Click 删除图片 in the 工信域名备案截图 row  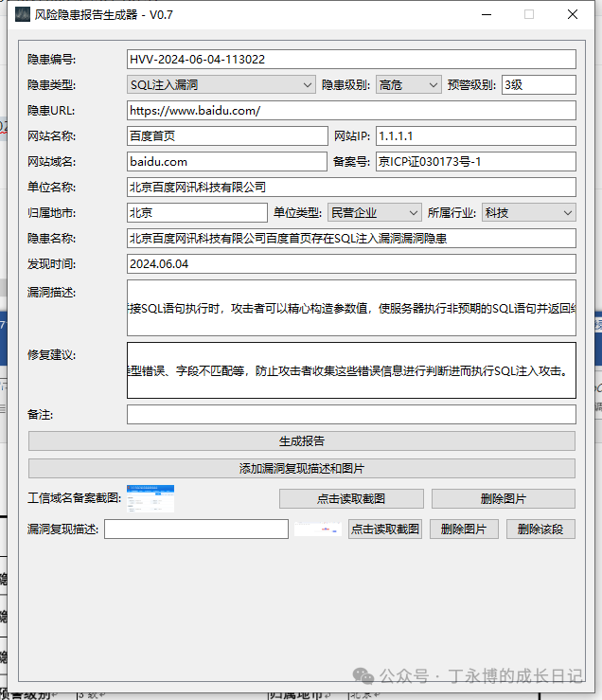[504, 498]
